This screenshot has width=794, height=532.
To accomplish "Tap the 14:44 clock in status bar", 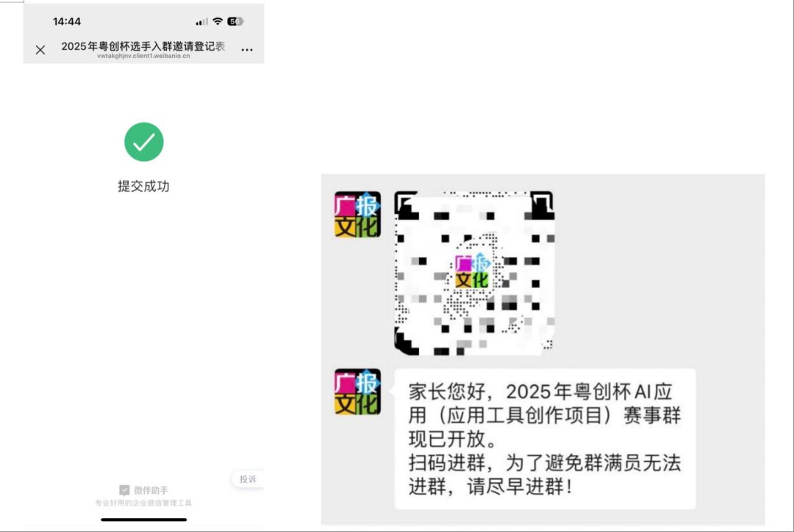I will pos(67,21).
